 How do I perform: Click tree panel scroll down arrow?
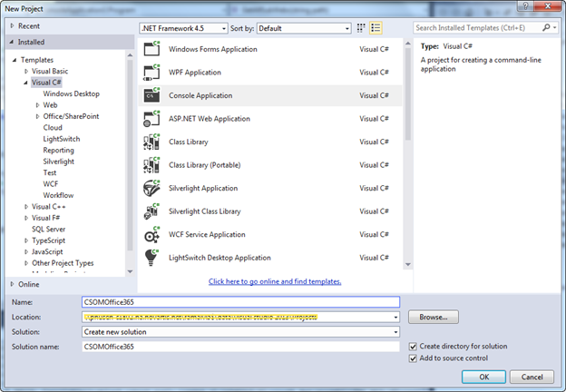[x=130, y=271]
